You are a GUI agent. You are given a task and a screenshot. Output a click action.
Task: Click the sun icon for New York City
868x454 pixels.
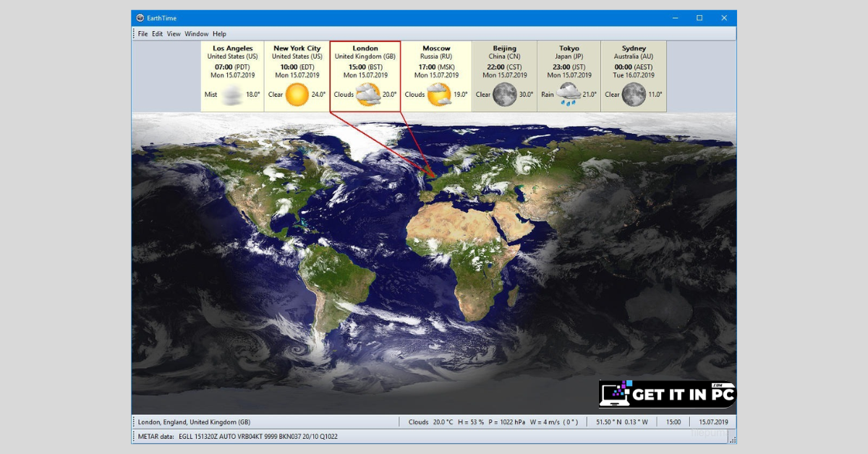pyautogui.click(x=297, y=95)
